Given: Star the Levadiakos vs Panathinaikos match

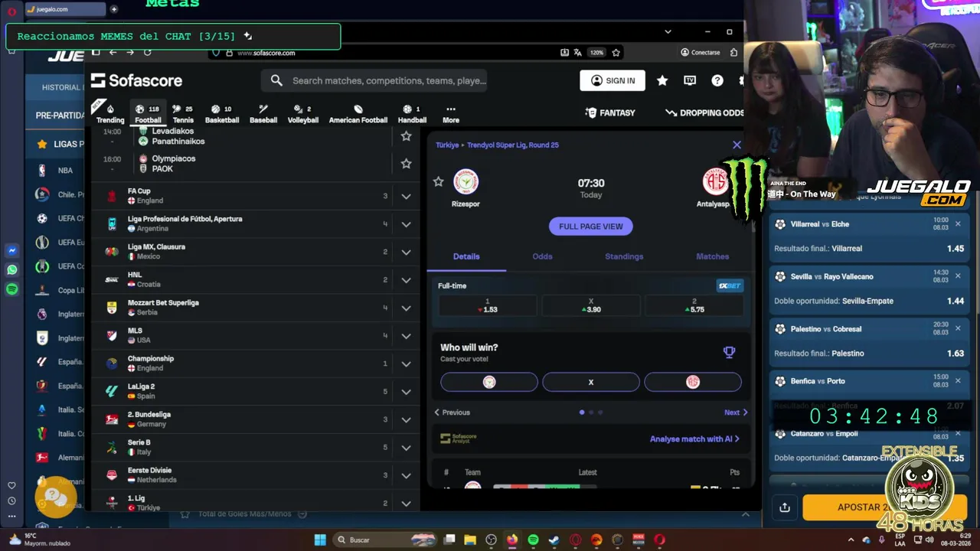Looking at the screenshot, I should [407, 136].
